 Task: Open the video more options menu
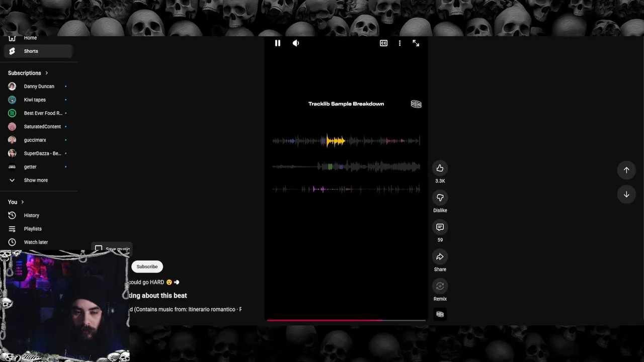pyautogui.click(x=399, y=43)
